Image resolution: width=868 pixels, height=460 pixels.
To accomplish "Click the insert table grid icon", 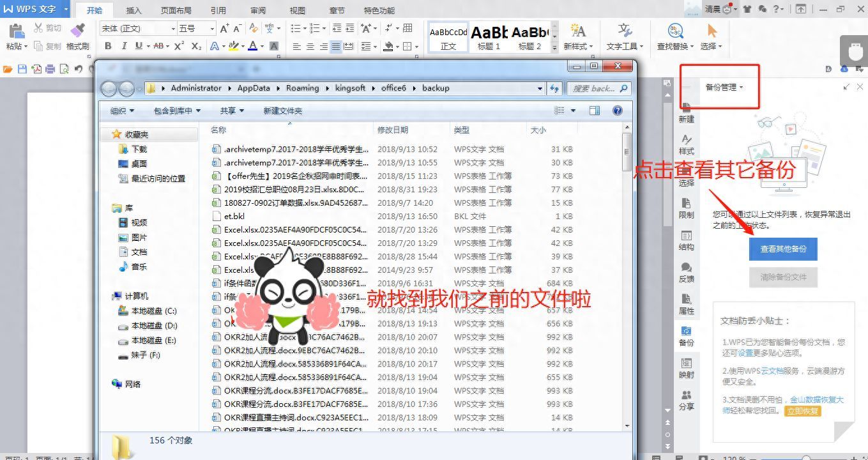I will pos(408,28).
